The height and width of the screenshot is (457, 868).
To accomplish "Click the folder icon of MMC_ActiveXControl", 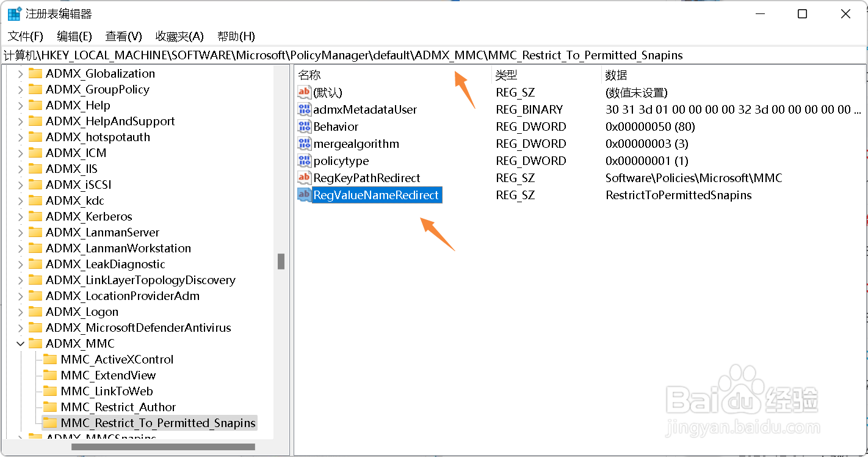I will coord(51,359).
